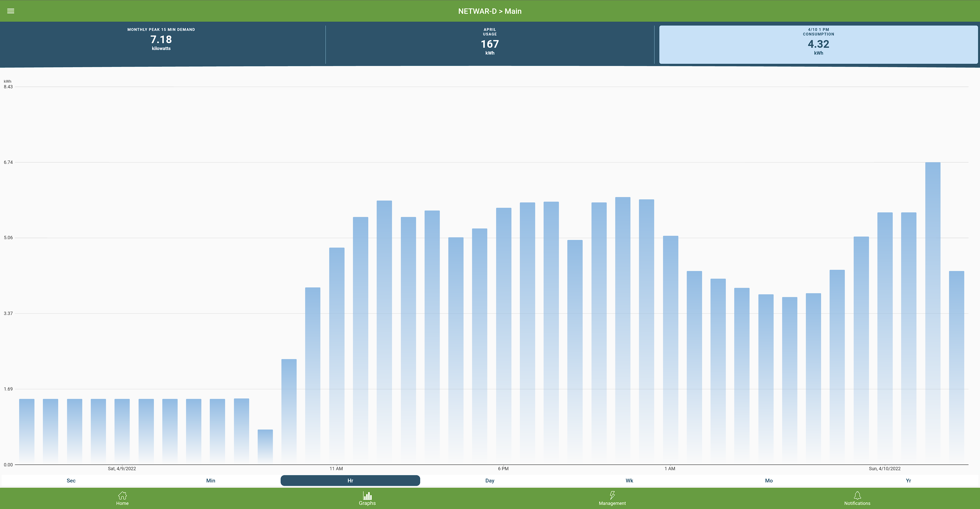980x509 pixels.
Task: Open the Notifications bell icon
Action: [857, 495]
